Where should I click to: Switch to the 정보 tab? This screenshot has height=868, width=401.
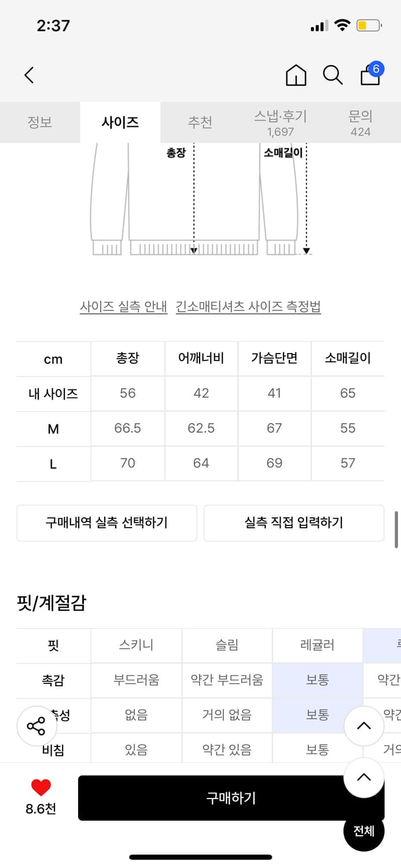40,122
